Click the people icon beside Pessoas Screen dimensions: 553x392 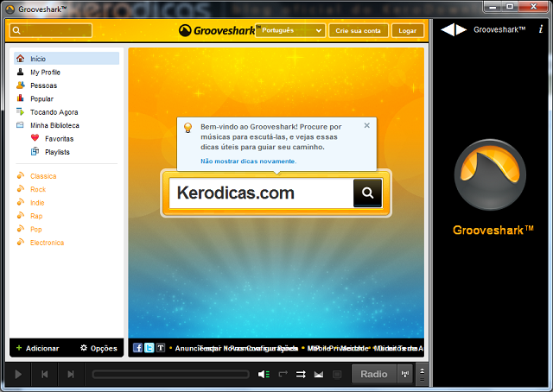[21, 85]
